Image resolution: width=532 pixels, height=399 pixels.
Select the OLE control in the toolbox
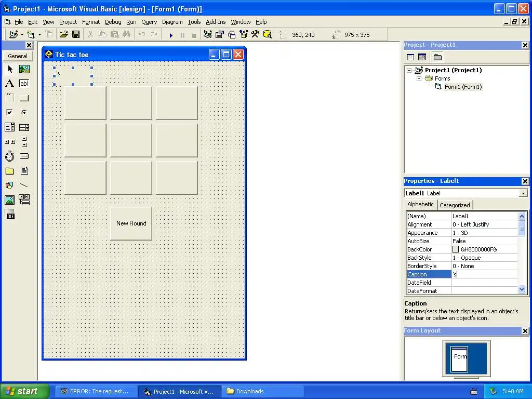[x=10, y=215]
